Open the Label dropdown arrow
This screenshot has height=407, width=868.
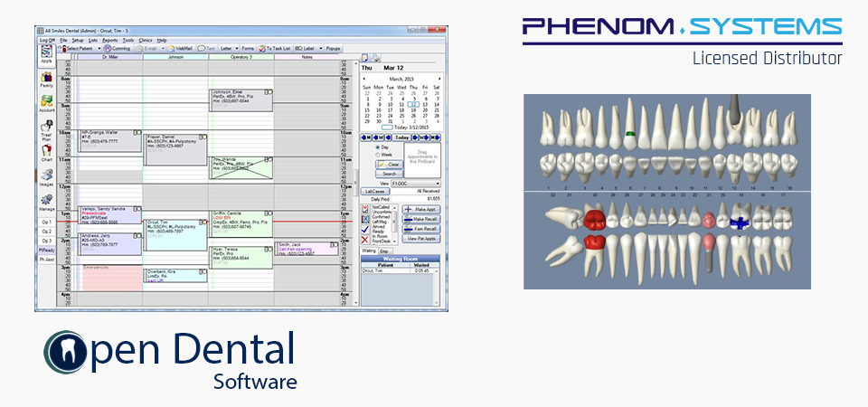pos(319,48)
